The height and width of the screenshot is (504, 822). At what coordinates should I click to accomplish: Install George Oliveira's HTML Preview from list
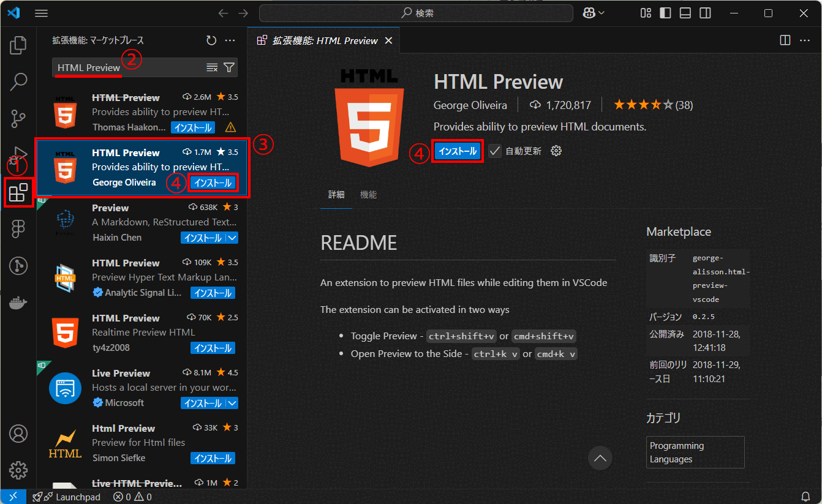[x=213, y=182]
